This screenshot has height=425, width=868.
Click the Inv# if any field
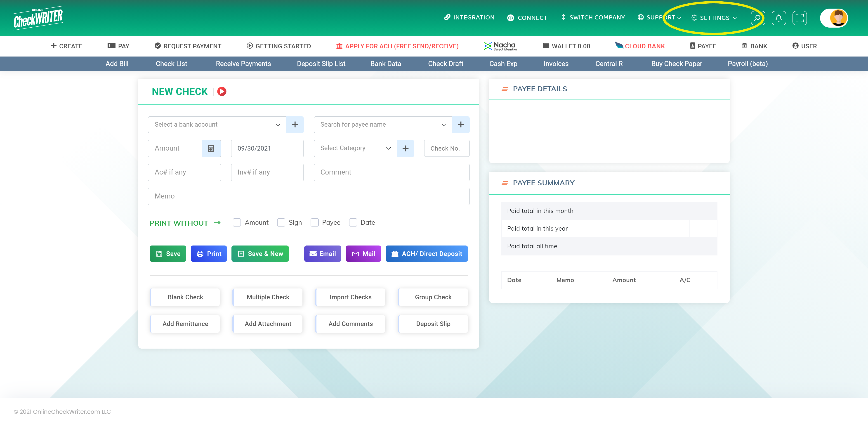point(267,172)
